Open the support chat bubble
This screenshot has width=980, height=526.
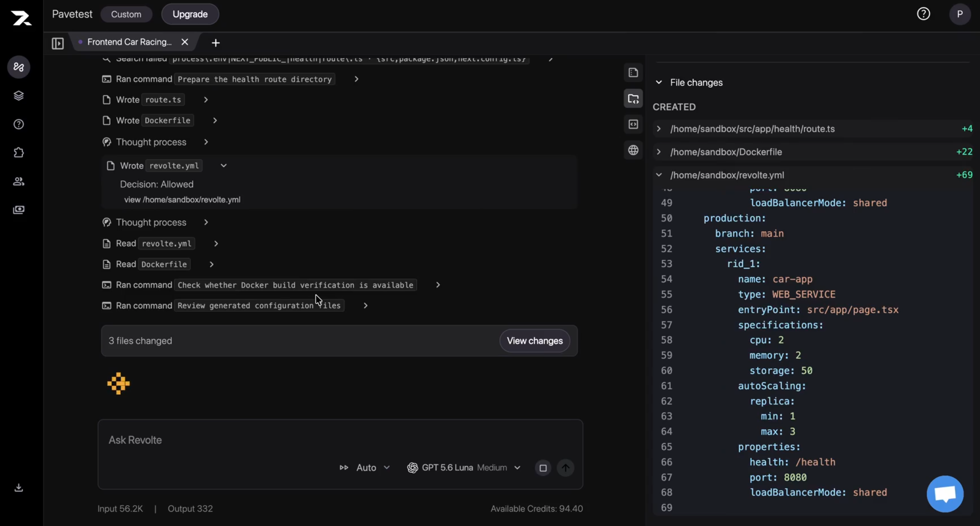pos(945,494)
